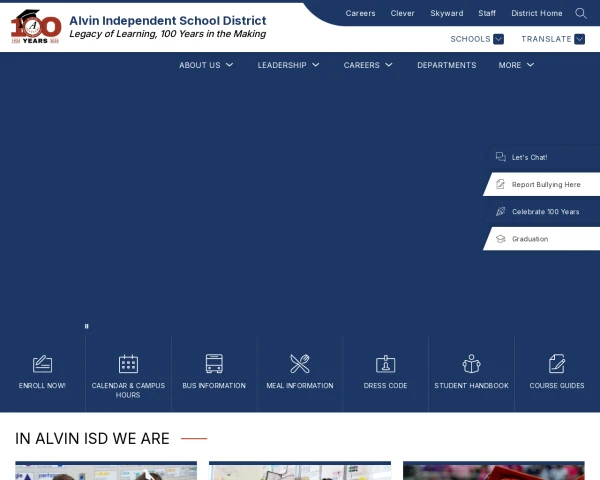Open the graduation photo card thumbnail

tap(494, 471)
